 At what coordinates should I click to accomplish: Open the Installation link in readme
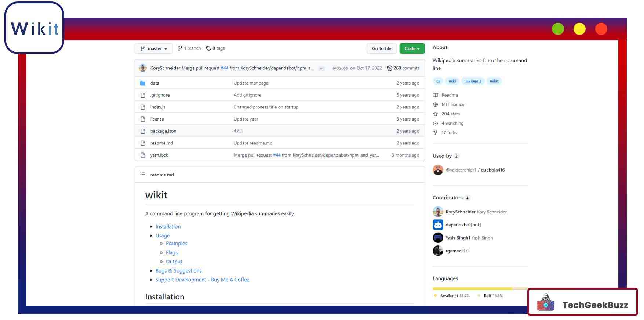[168, 227]
